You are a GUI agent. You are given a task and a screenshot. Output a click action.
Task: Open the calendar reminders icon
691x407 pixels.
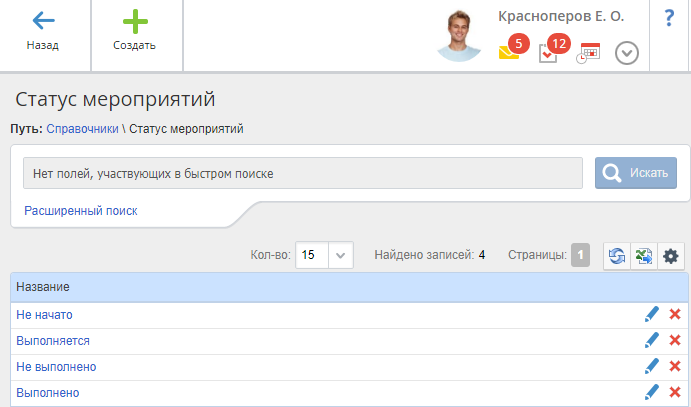(x=588, y=53)
